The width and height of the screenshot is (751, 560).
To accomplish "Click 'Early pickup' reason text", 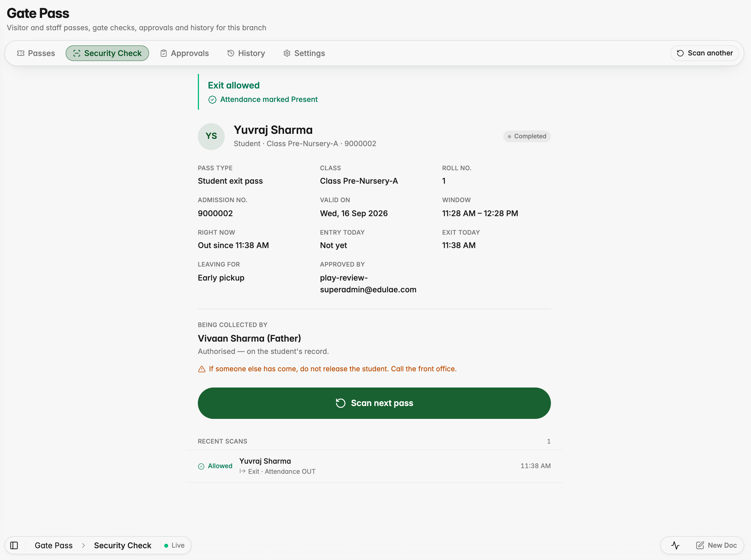I will coord(221,278).
